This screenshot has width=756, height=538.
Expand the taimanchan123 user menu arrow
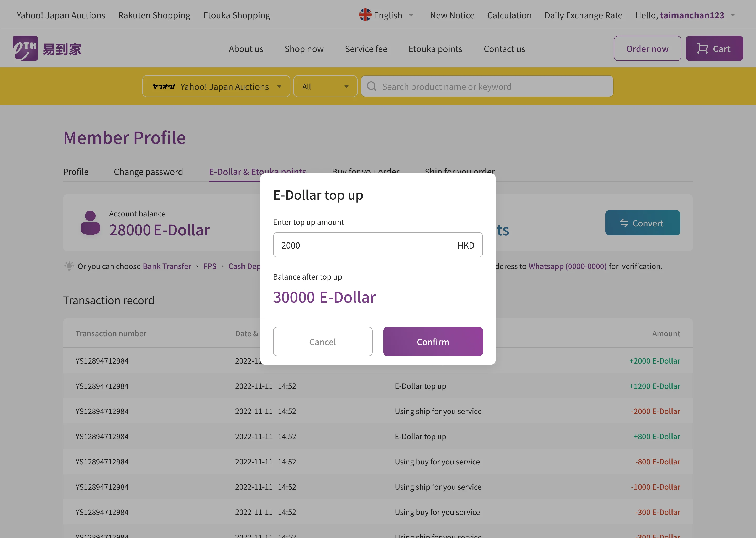[x=733, y=15]
